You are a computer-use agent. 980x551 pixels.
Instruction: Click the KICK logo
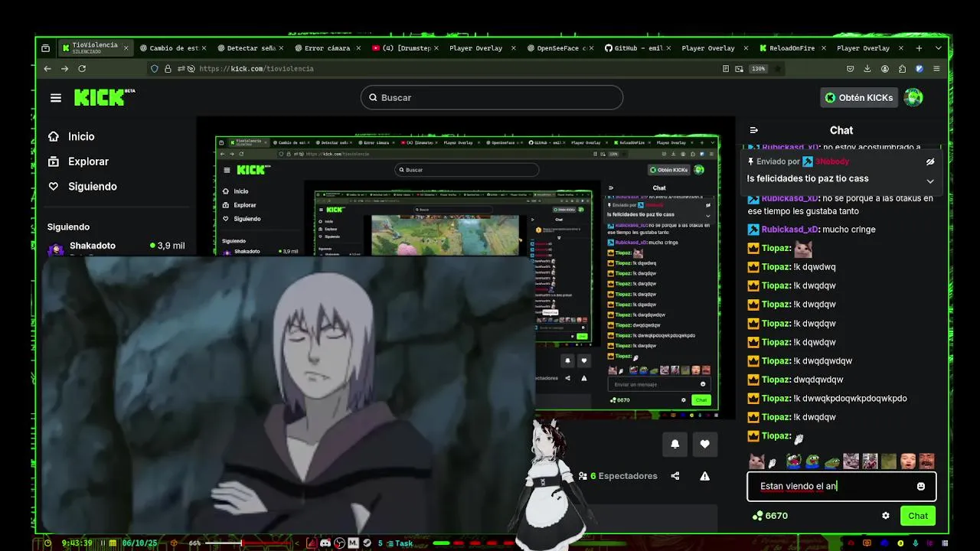[104, 97]
